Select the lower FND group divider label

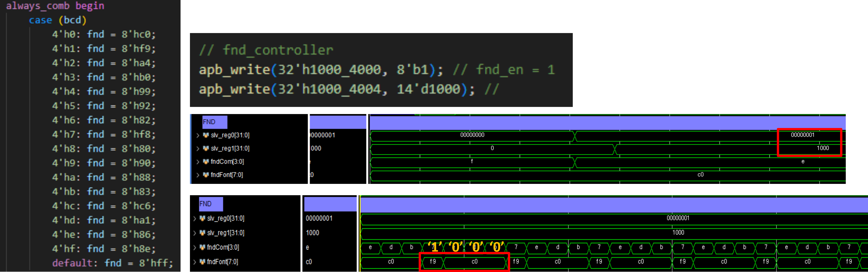pyautogui.click(x=211, y=204)
